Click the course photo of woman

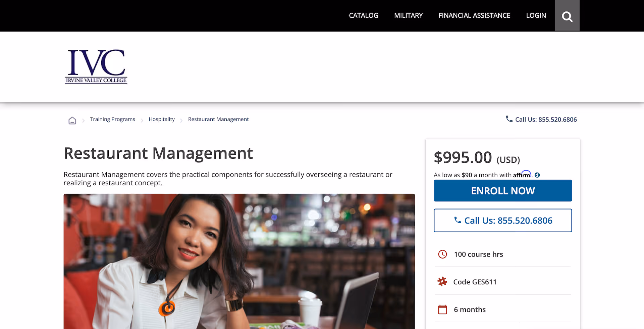[239, 261]
